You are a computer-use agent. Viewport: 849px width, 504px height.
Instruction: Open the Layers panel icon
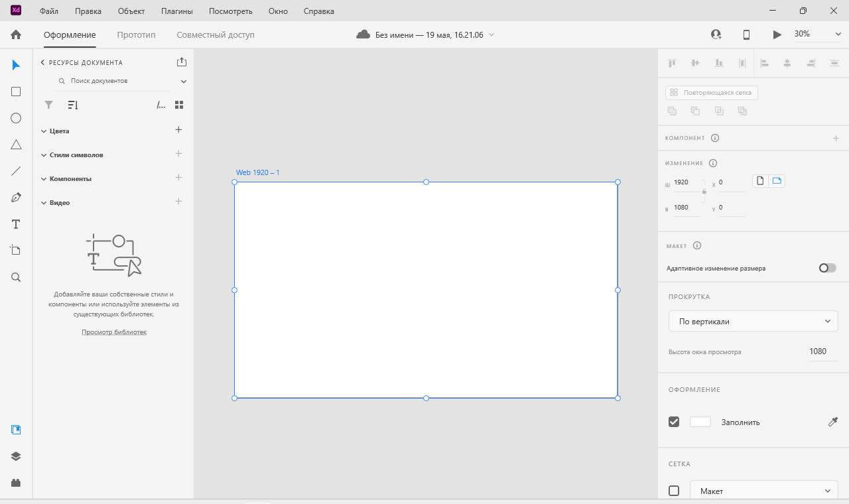tap(16, 456)
